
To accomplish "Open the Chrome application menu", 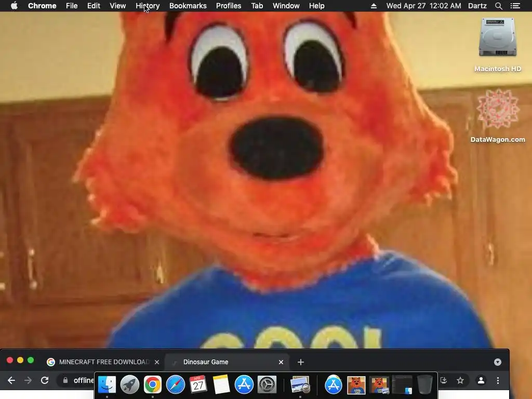I will (42, 6).
